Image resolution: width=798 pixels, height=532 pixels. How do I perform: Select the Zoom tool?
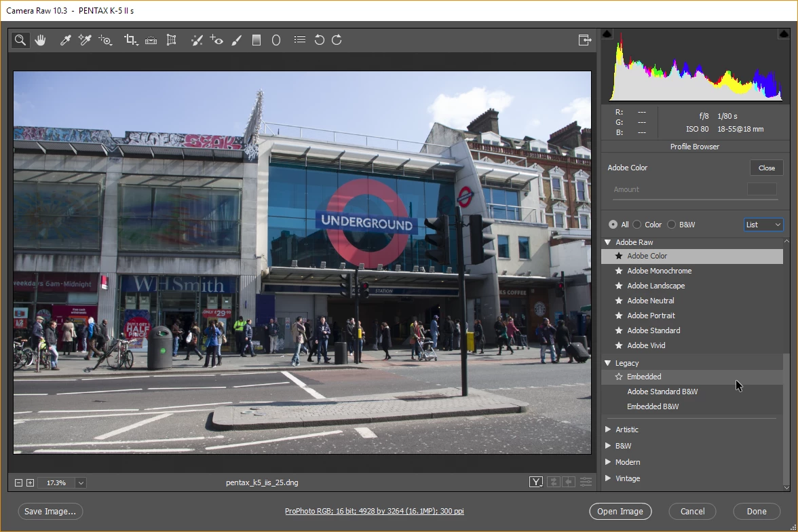click(x=20, y=40)
